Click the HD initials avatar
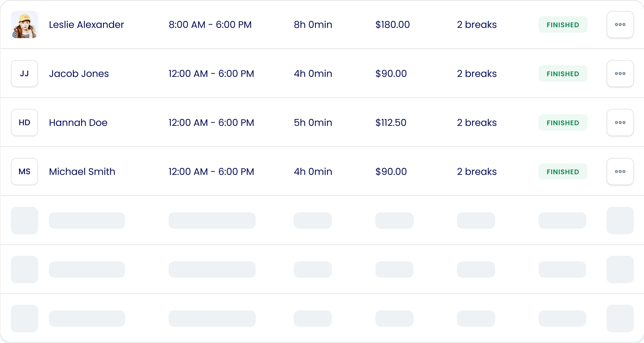The height and width of the screenshot is (343, 644). pyautogui.click(x=24, y=123)
